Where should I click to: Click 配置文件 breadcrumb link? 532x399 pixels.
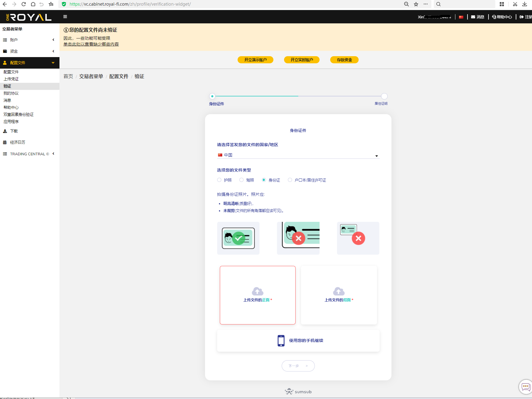click(x=119, y=76)
